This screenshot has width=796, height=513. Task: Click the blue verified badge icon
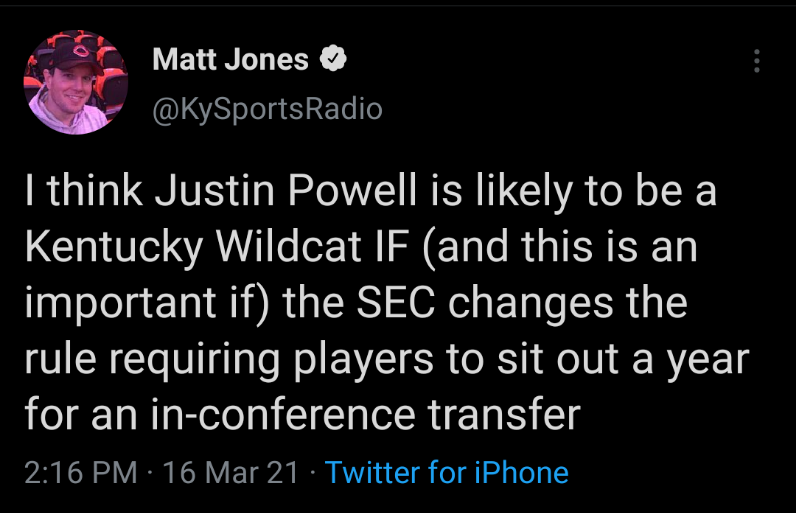click(332, 60)
